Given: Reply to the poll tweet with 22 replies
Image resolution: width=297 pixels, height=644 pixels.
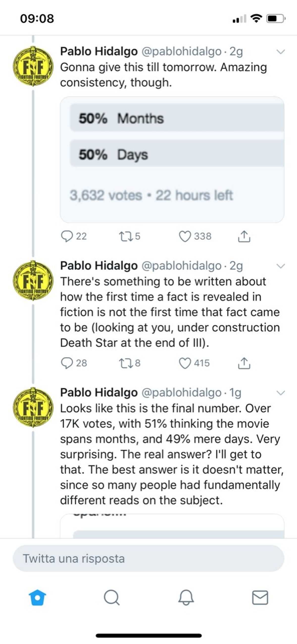Looking at the screenshot, I should point(67,236).
